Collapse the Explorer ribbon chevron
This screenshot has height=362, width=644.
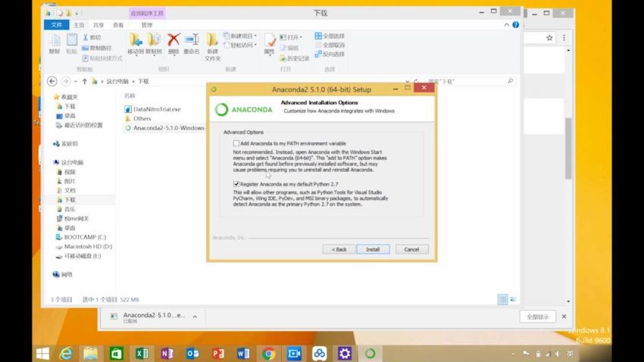pyautogui.click(x=506, y=25)
